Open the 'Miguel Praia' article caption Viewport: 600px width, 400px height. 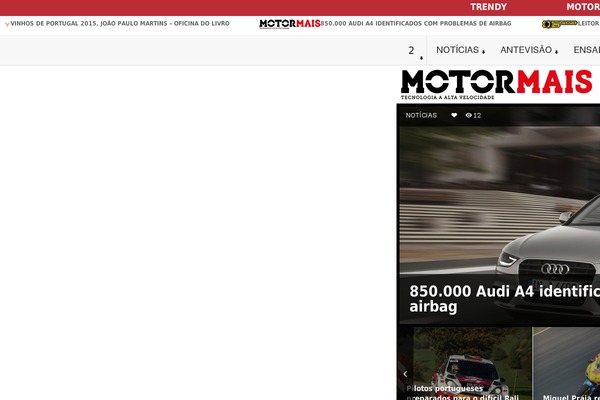tap(571, 397)
